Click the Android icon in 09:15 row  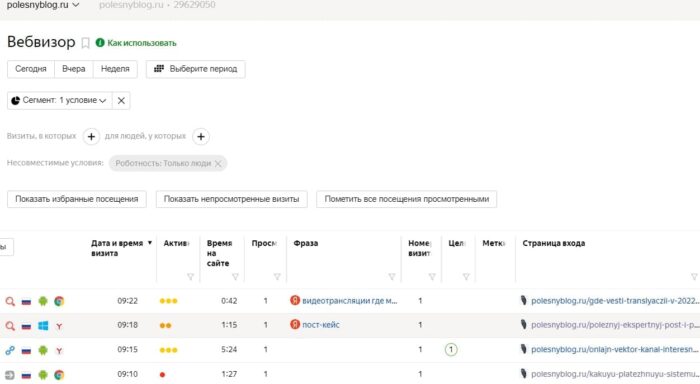tap(43, 350)
